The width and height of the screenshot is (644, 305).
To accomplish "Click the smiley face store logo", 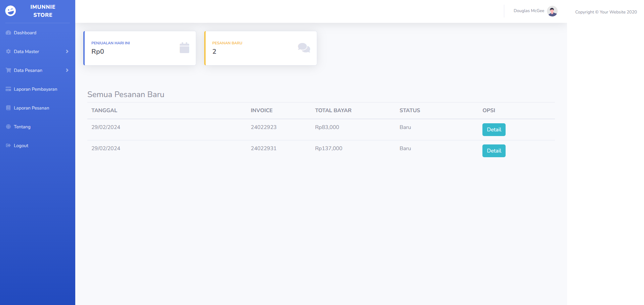I will (10, 11).
